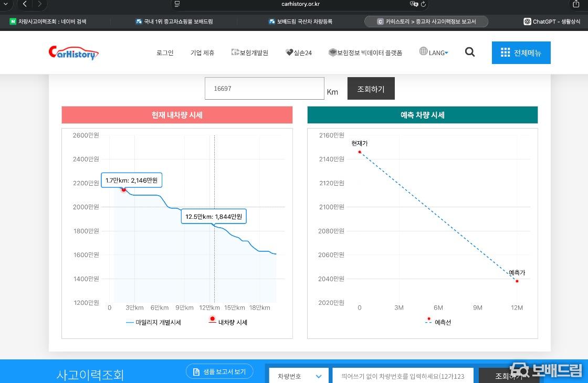The height and width of the screenshot is (383, 588).
Task: Open the 실손24 link
Action: [x=299, y=52]
